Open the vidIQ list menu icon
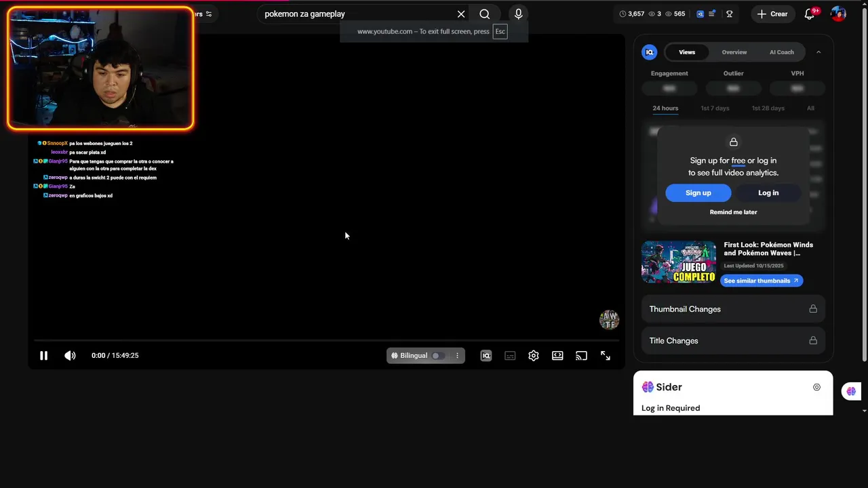Screen dimensions: 868x488 [x=712, y=14]
